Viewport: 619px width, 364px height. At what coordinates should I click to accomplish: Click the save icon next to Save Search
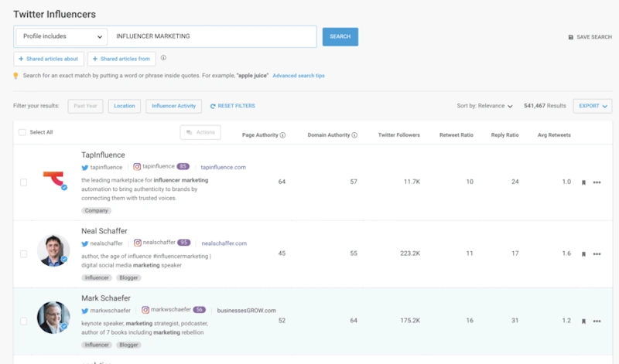570,37
